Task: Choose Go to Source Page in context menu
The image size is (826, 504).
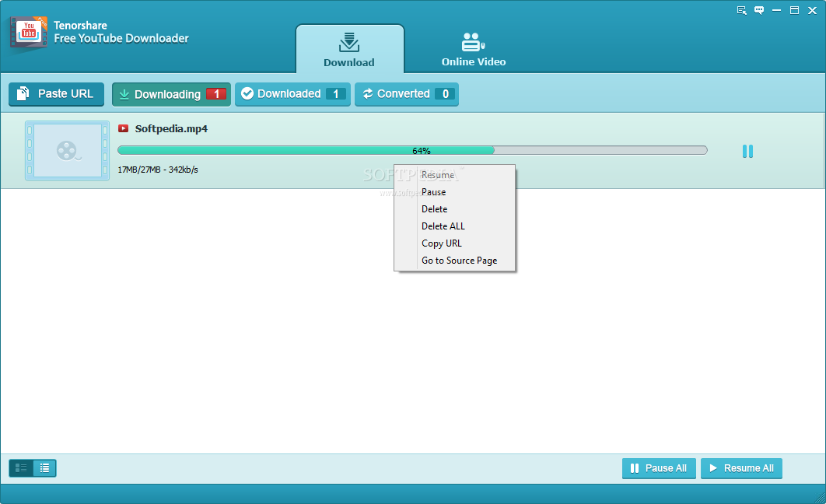Action: click(455, 260)
